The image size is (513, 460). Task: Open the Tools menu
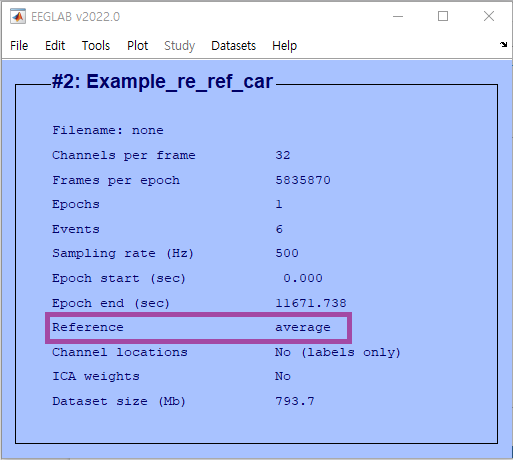[96, 46]
